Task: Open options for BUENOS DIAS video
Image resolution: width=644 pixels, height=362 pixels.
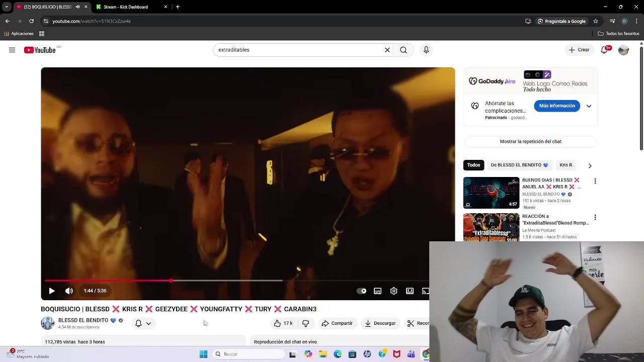Action: [595, 181]
